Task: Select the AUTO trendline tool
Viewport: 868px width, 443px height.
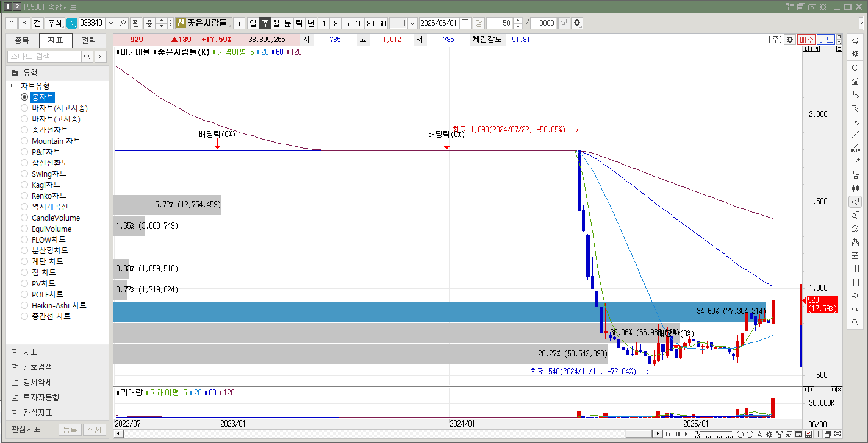Action: pyautogui.click(x=855, y=148)
